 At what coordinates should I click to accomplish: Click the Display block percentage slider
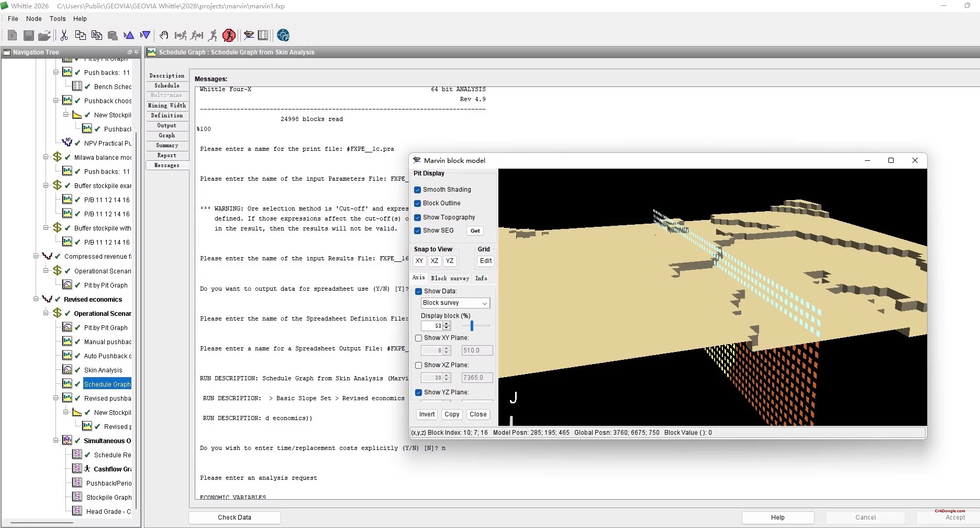[x=472, y=326]
